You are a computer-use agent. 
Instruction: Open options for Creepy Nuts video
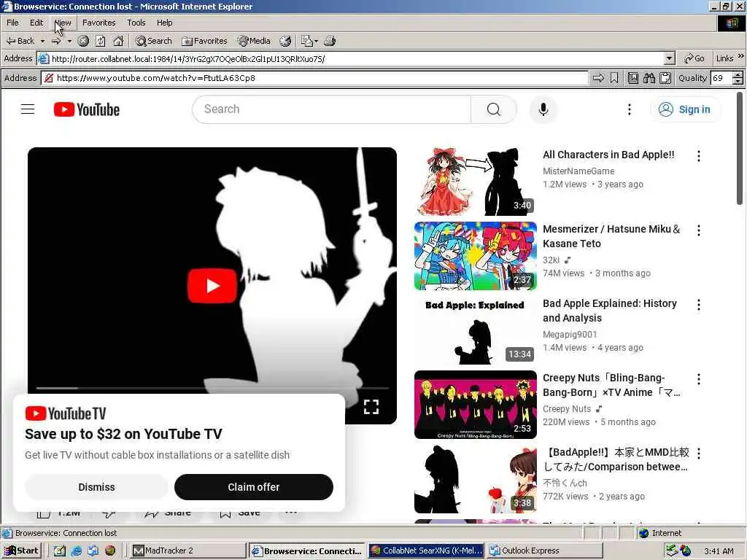click(699, 379)
